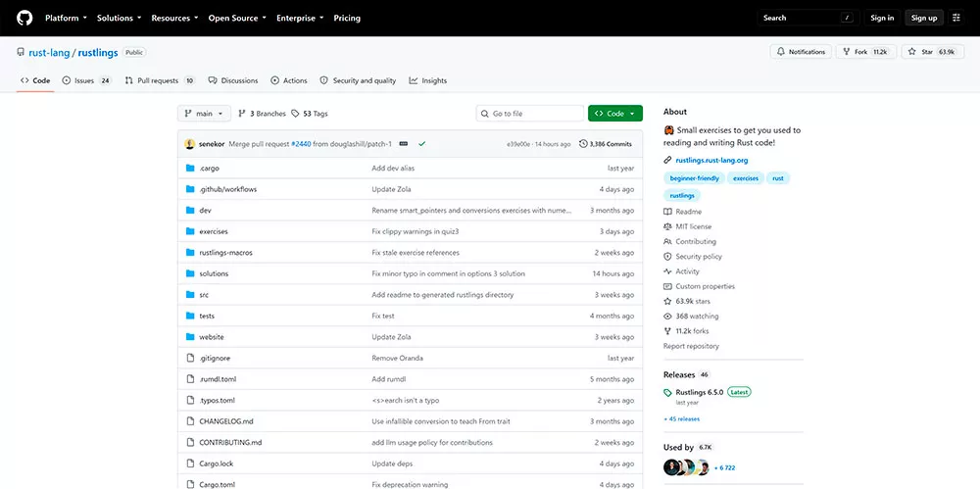Screen dimensions: 980x489
Task: Open the Rustlings 6.5.0 release
Action: (700, 392)
